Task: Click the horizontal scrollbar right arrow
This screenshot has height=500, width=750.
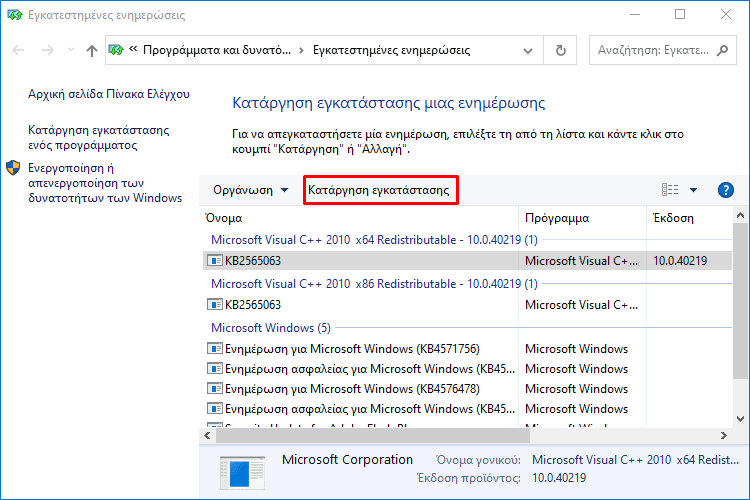Action: [724, 435]
